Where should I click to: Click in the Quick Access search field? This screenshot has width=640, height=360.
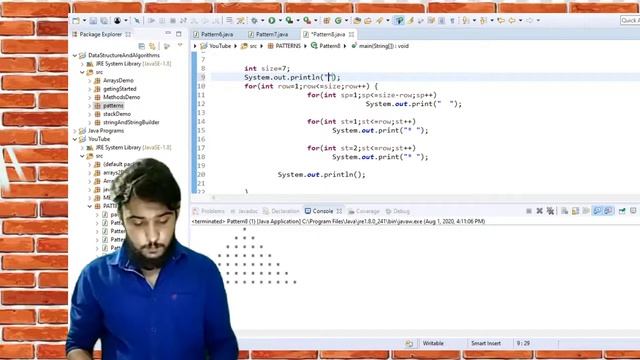(630, 20)
